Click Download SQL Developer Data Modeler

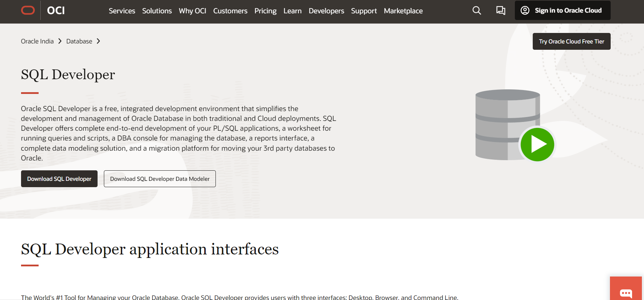coord(160,179)
